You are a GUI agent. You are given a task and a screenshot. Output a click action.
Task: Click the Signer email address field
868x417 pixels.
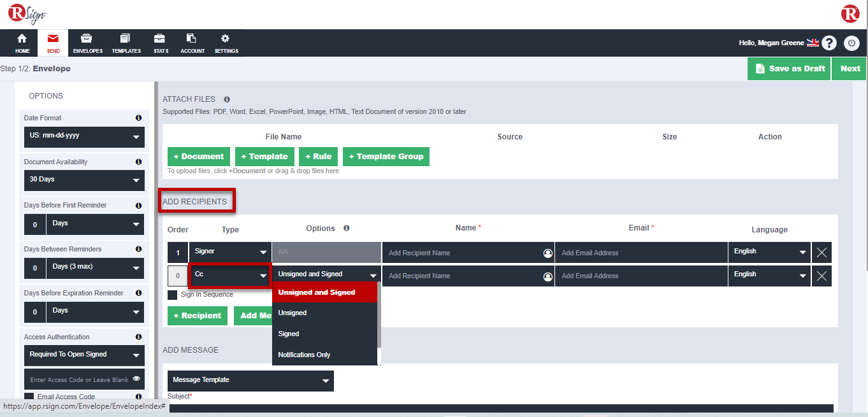pyautogui.click(x=640, y=253)
